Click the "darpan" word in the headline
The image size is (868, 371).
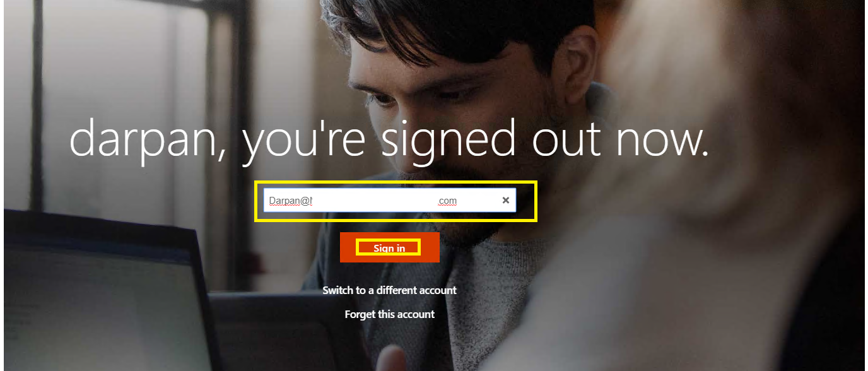pyautogui.click(x=144, y=140)
